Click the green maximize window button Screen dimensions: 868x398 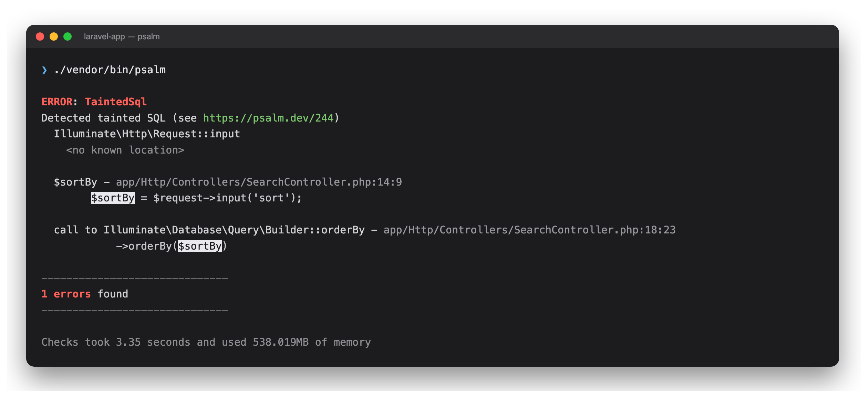pyautogui.click(x=68, y=36)
